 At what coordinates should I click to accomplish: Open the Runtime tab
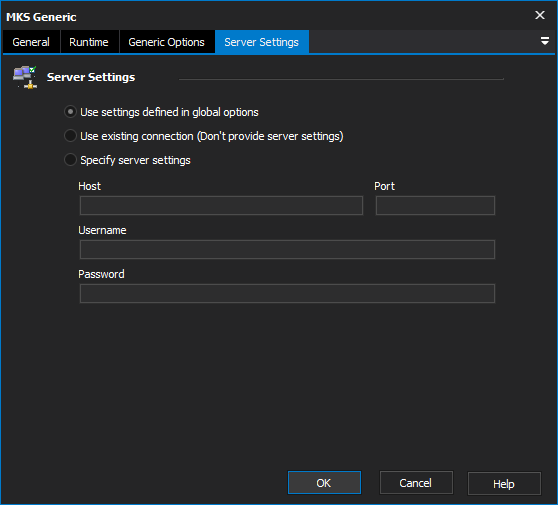pyautogui.click(x=89, y=42)
